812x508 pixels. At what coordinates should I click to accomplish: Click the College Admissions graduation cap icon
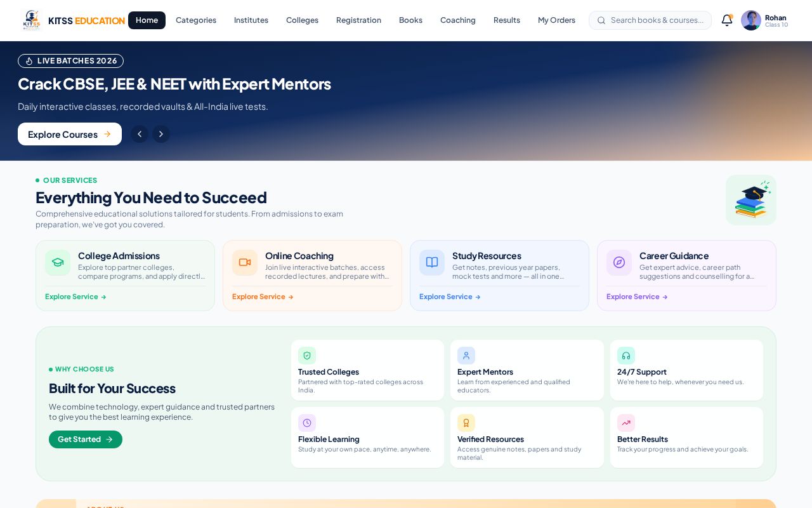click(58, 262)
